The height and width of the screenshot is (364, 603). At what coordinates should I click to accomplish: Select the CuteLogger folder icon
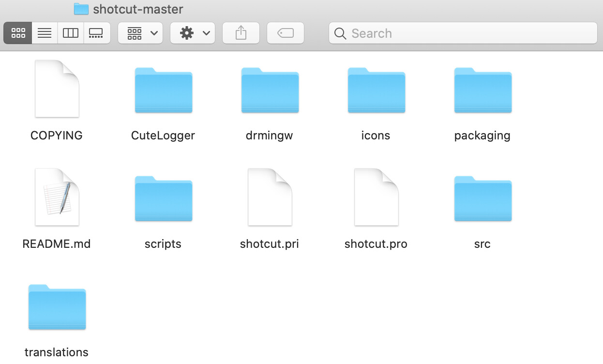coord(164,91)
